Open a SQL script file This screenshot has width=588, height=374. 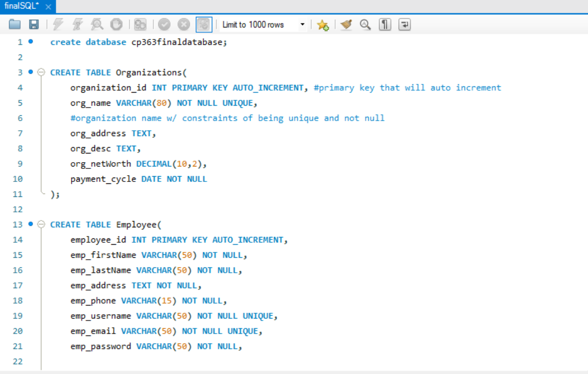tap(15, 24)
